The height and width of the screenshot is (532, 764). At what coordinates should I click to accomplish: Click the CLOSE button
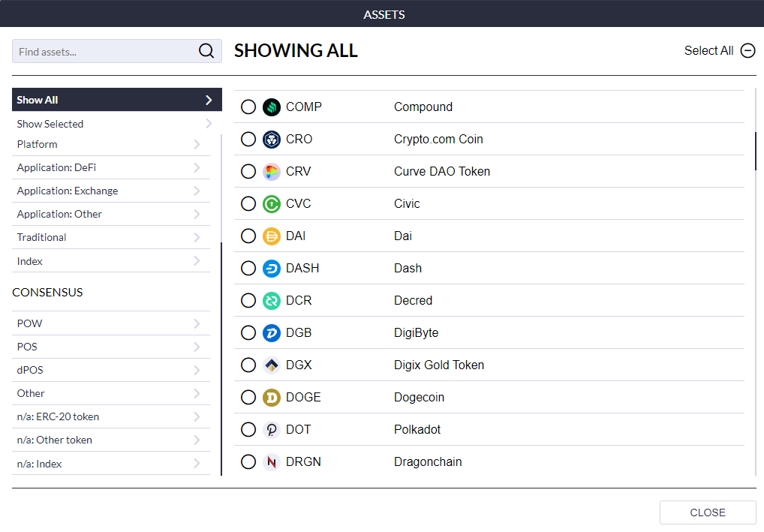[708, 512]
